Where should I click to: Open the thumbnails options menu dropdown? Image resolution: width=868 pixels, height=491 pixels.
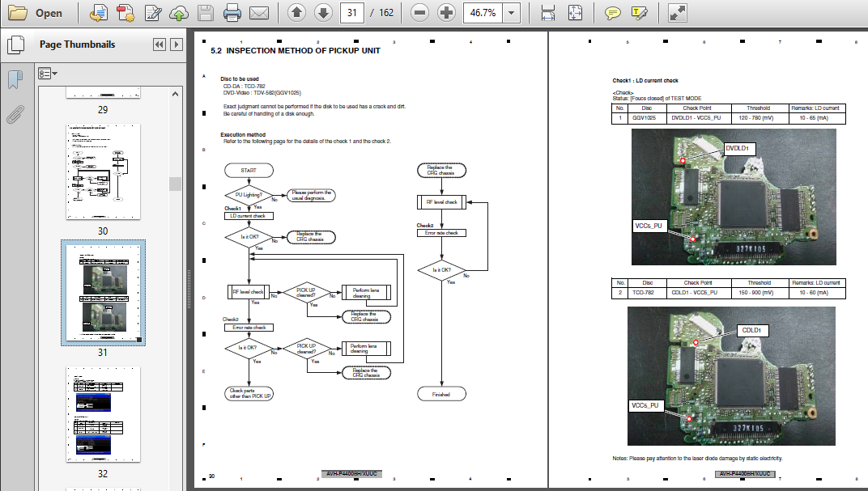tap(48, 73)
